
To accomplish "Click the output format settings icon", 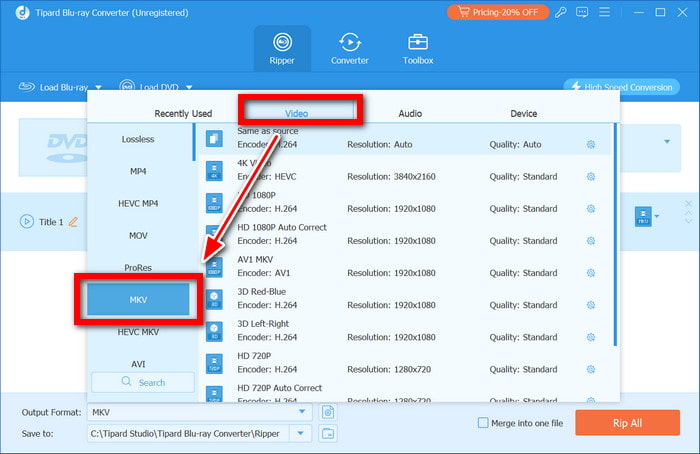I will [x=328, y=412].
